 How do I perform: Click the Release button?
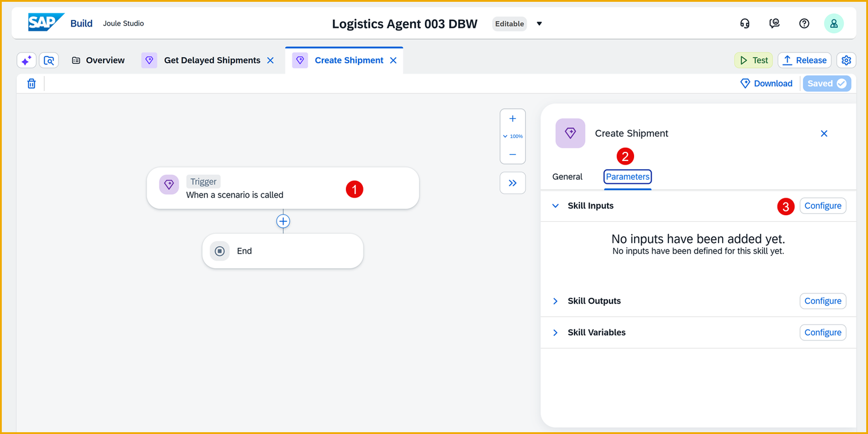(x=805, y=60)
